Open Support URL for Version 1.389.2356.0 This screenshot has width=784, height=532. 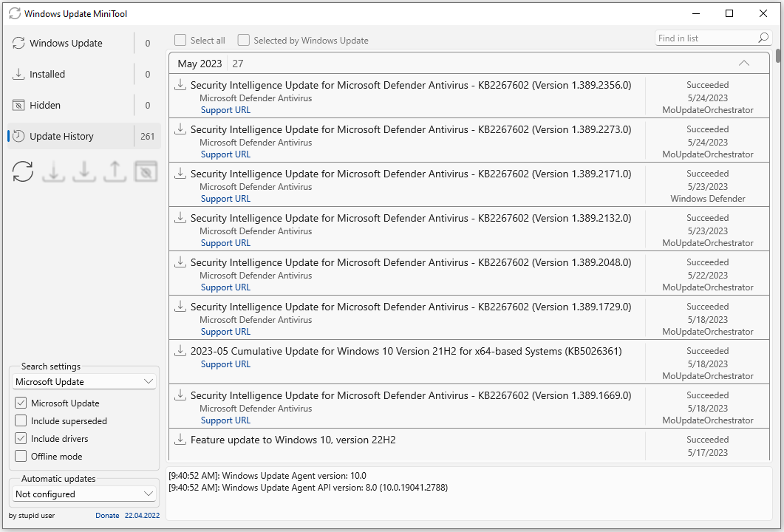[x=225, y=110]
